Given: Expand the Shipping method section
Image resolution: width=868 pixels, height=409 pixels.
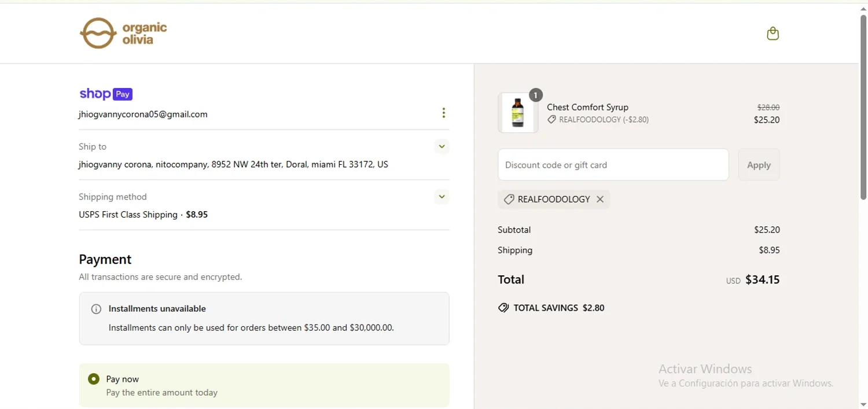Looking at the screenshot, I should [x=442, y=197].
